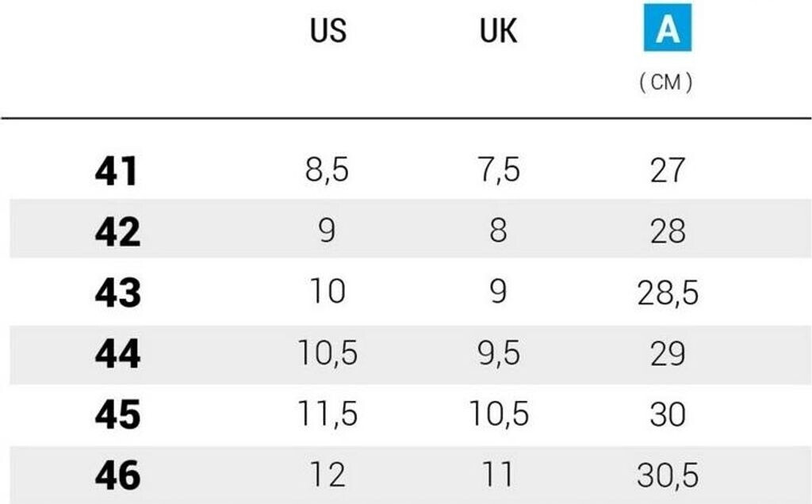The image size is (812, 504).
Task: Click the (CM) unit label
Action: 666,83
